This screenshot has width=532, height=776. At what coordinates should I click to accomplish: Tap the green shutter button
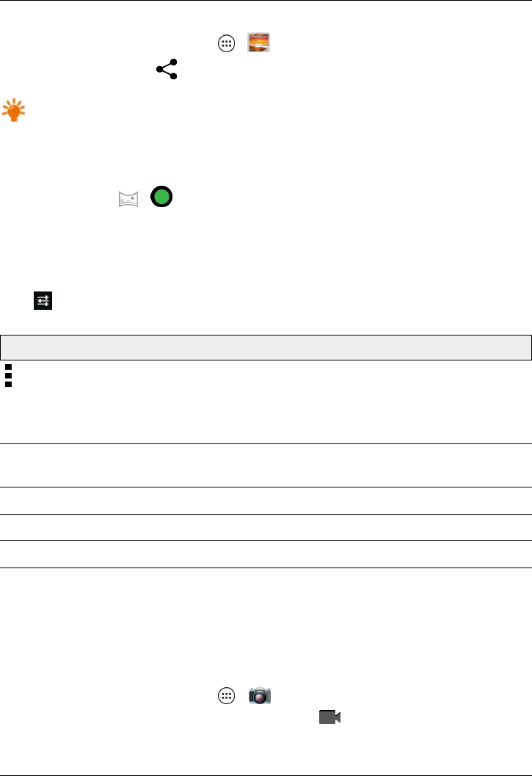click(x=161, y=197)
